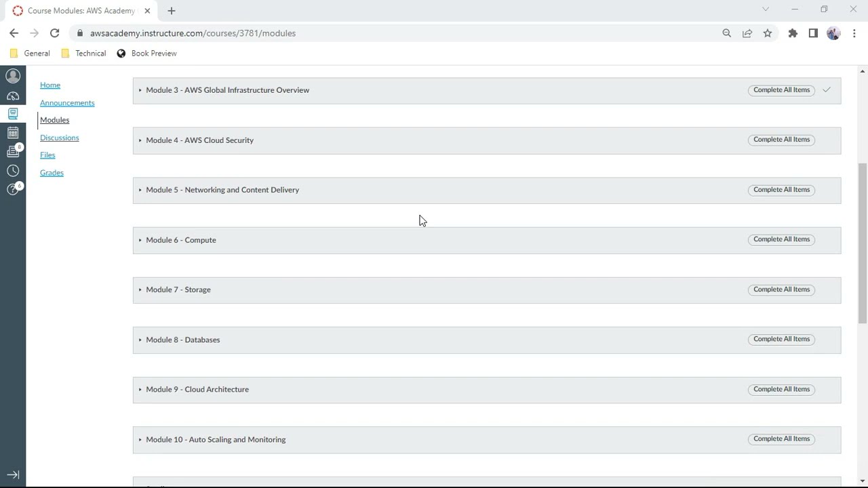The image size is (868, 488).
Task: Go back with the browser back arrow
Action: point(14,33)
